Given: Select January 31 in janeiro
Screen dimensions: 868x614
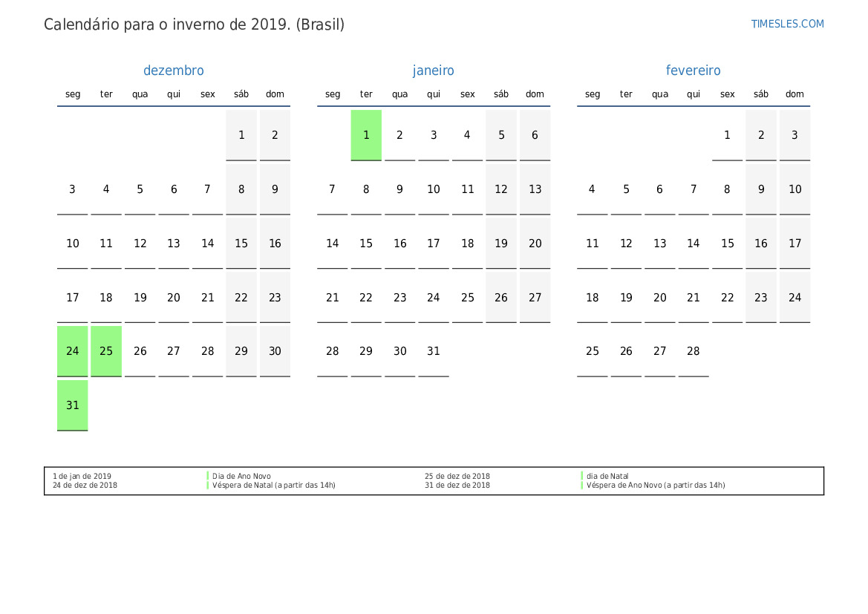Looking at the screenshot, I should coord(434,351).
